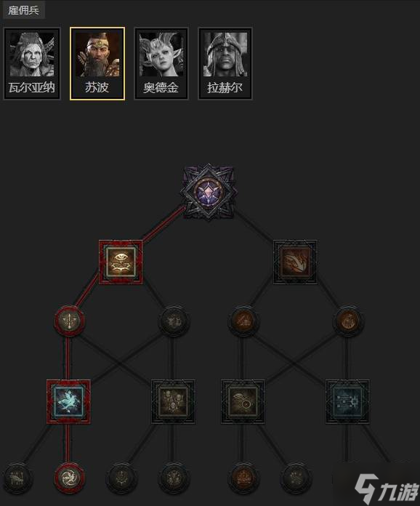Select the 瓦尔亚纳 mercenary portrait
Screen dimensions: 420x506
pyautogui.click(x=32, y=63)
